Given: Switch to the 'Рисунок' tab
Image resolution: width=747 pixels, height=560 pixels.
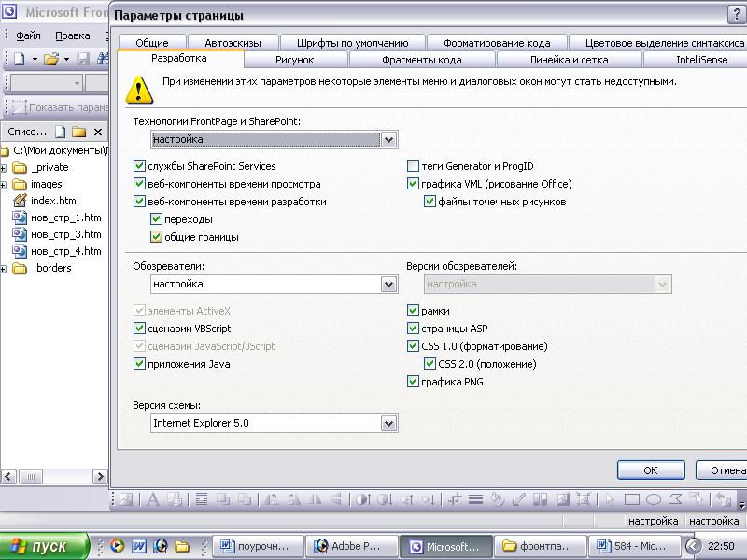Looking at the screenshot, I should click(295, 60).
